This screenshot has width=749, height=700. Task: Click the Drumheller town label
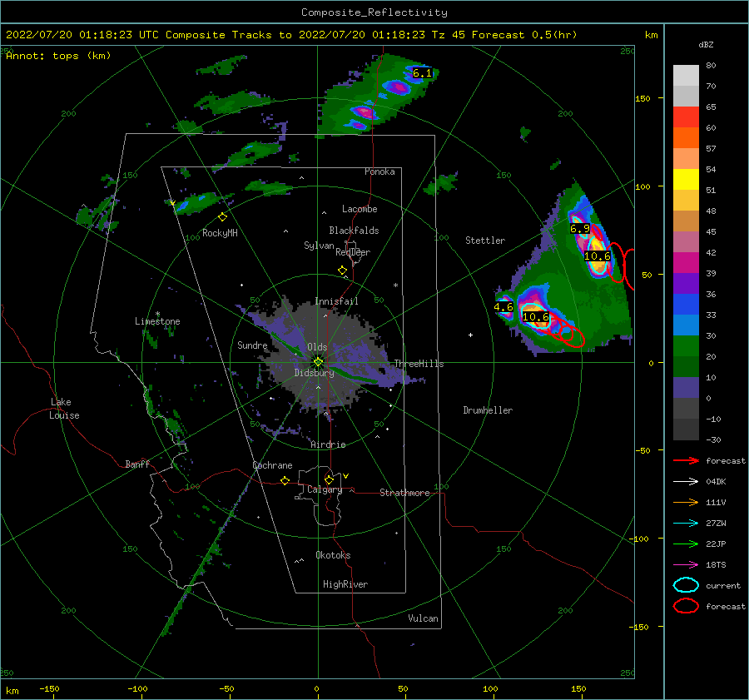click(x=488, y=410)
